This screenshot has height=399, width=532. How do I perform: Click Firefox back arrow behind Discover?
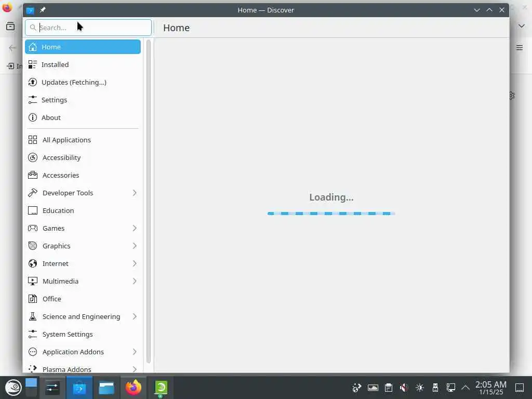click(12, 48)
